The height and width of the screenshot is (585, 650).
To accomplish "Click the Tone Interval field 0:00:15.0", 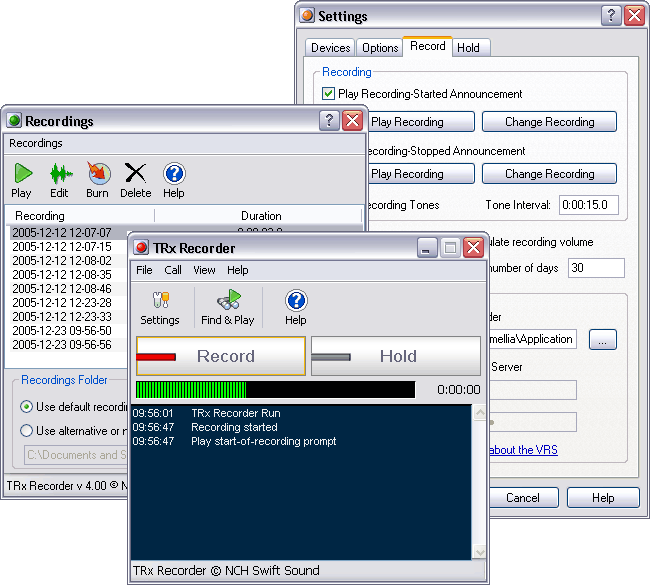I will [x=589, y=205].
